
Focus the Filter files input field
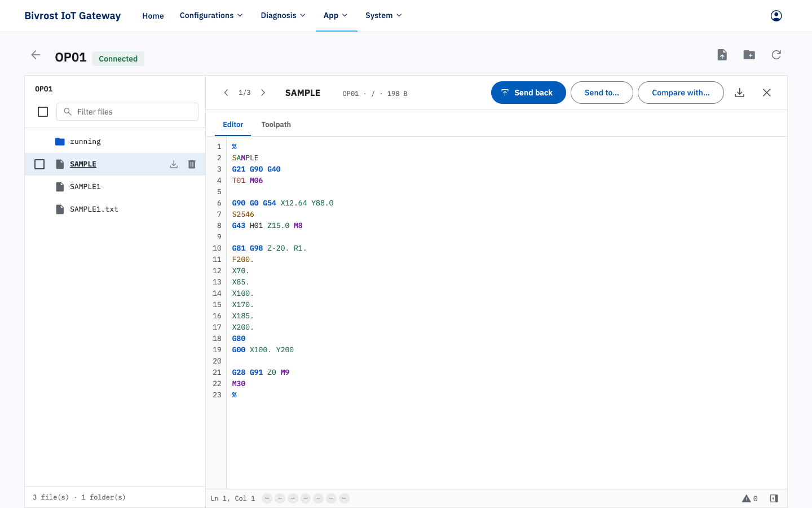tap(127, 112)
